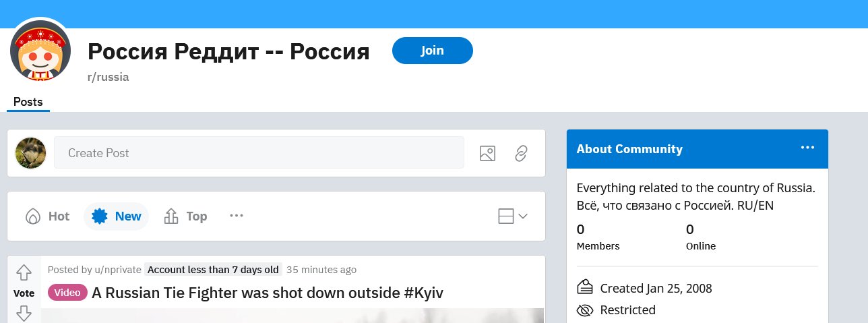The height and width of the screenshot is (323, 868).
Task: Open post titled A Russian Tie Fighter was shot down
Action: (268, 293)
